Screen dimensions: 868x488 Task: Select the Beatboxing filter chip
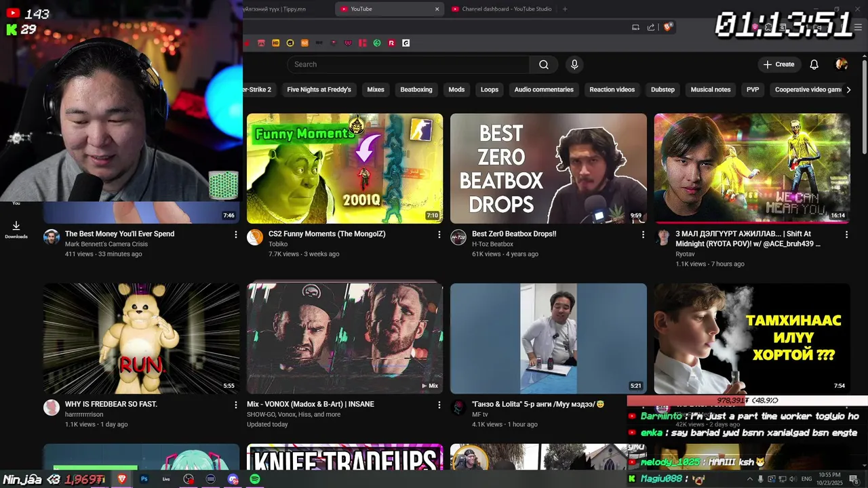(416, 89)
